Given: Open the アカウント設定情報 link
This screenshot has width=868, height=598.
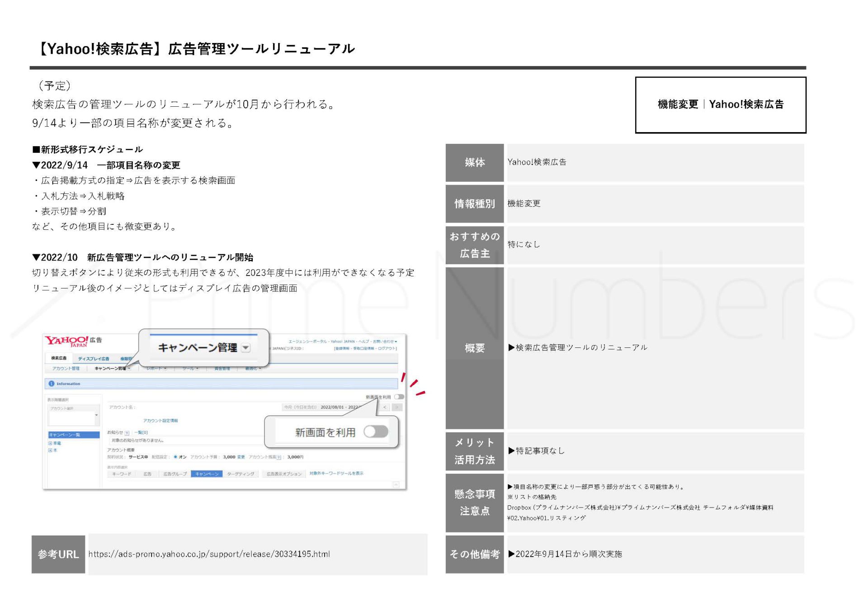Looking at the screenshot, I should pos(160,421).
